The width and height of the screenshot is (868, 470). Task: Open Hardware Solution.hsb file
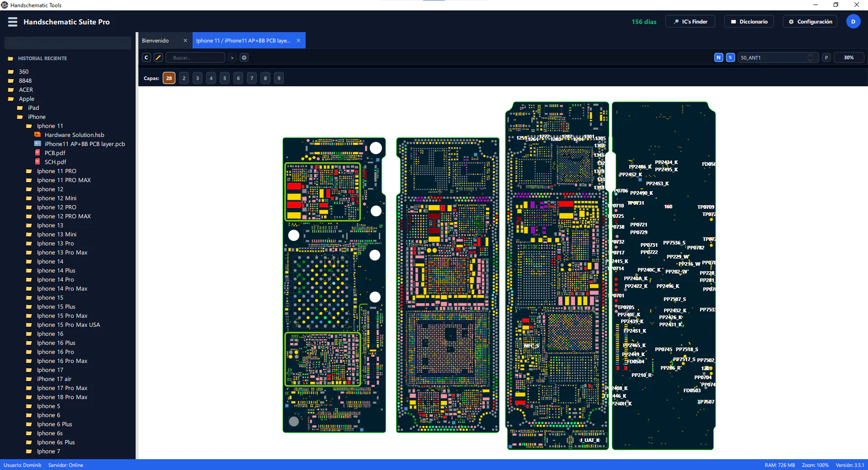point(74,135)
